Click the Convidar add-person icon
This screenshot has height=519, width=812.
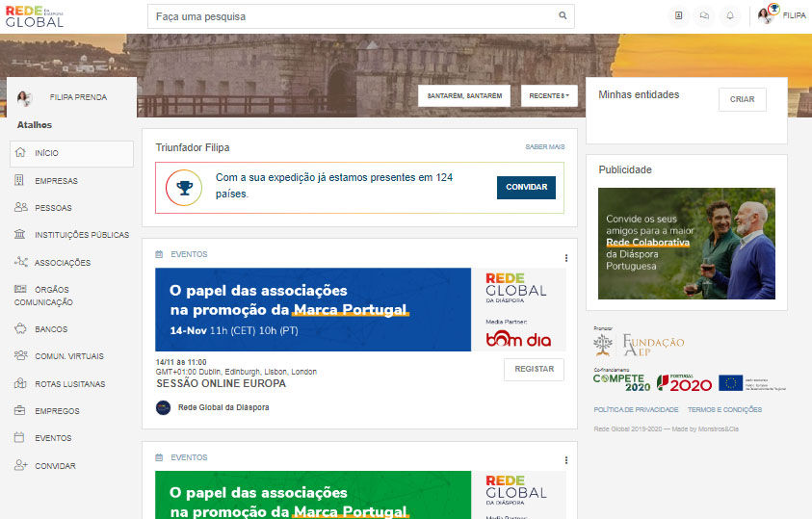21,465
